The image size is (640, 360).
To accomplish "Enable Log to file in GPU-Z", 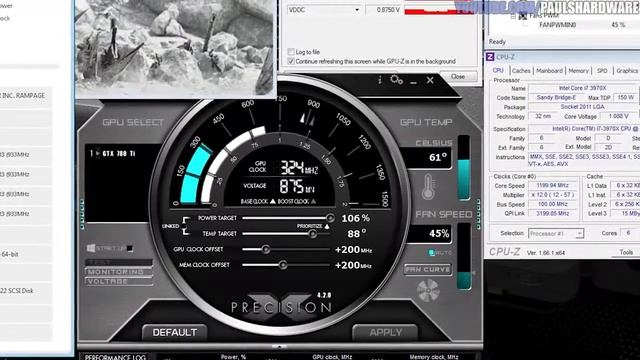I will pyautogui.click(x=291, y=52).
